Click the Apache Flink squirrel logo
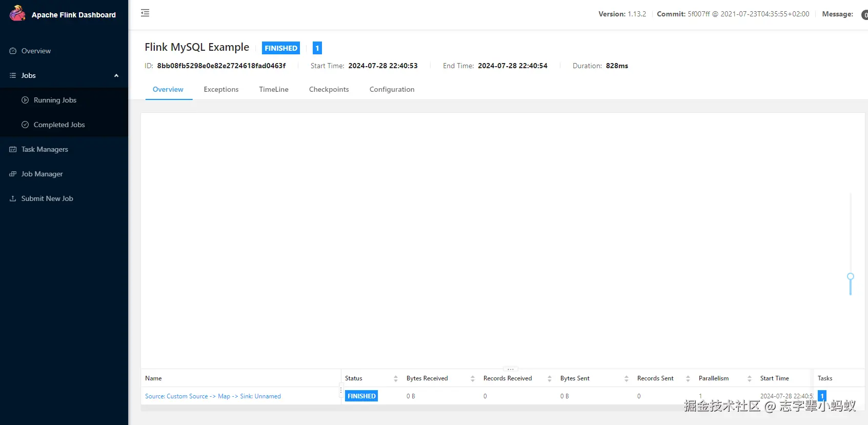 (x=17, y=13)
